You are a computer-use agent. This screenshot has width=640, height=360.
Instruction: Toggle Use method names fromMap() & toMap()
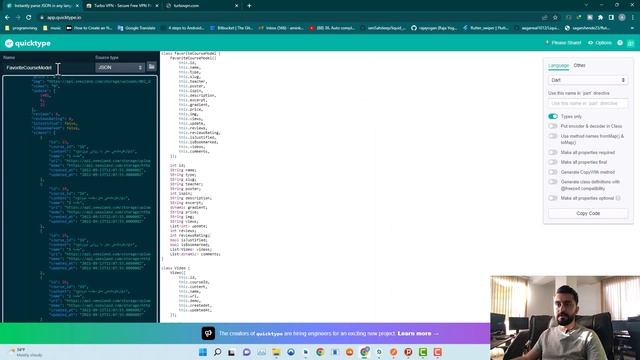pyautogui.click(x=553, y=136)
